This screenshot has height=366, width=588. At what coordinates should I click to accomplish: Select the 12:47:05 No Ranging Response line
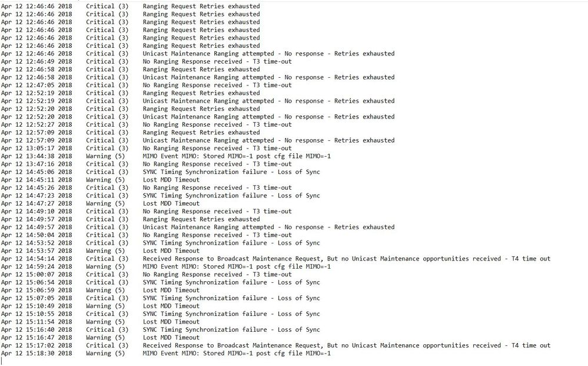pos(217,85)
